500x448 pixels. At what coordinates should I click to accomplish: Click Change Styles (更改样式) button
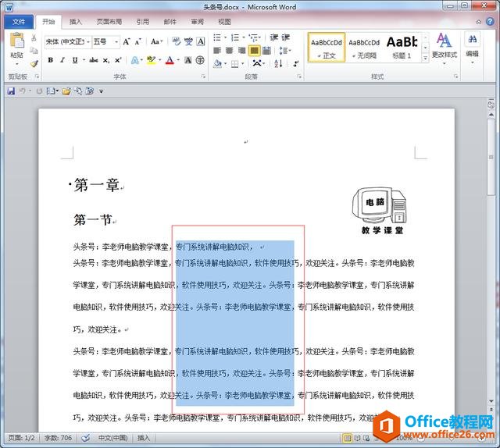click(445, 48)
